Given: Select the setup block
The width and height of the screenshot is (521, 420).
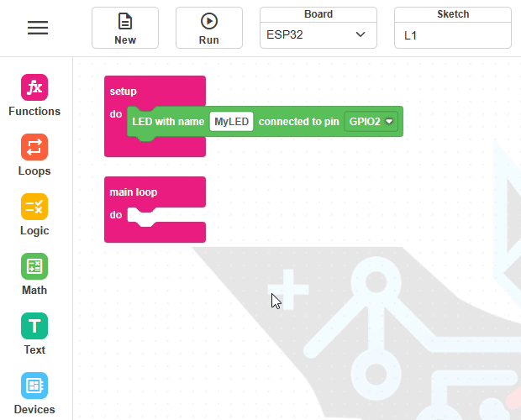Looking at the screenshot, I should pyautogui.click(x=123, y=92).
